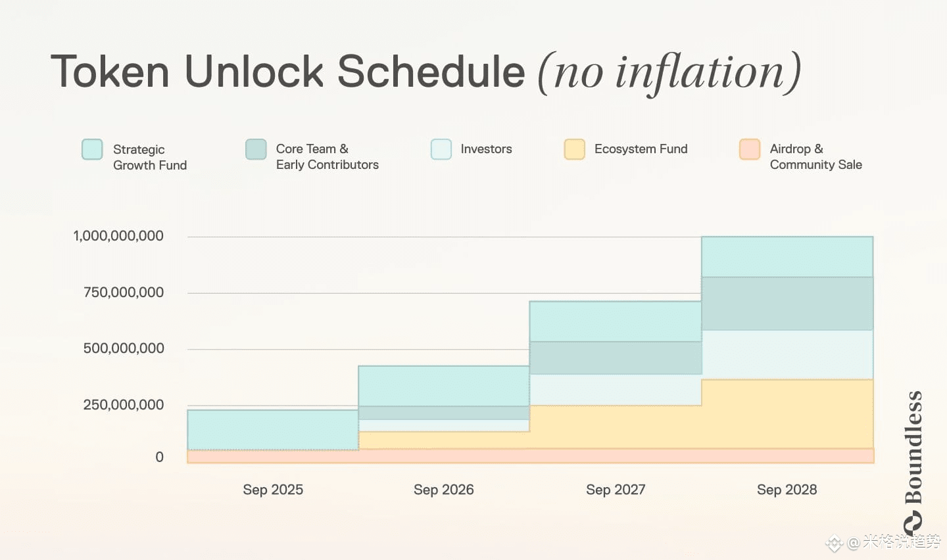Select the Sep 2025 axis label

click(x=273, y=490)
